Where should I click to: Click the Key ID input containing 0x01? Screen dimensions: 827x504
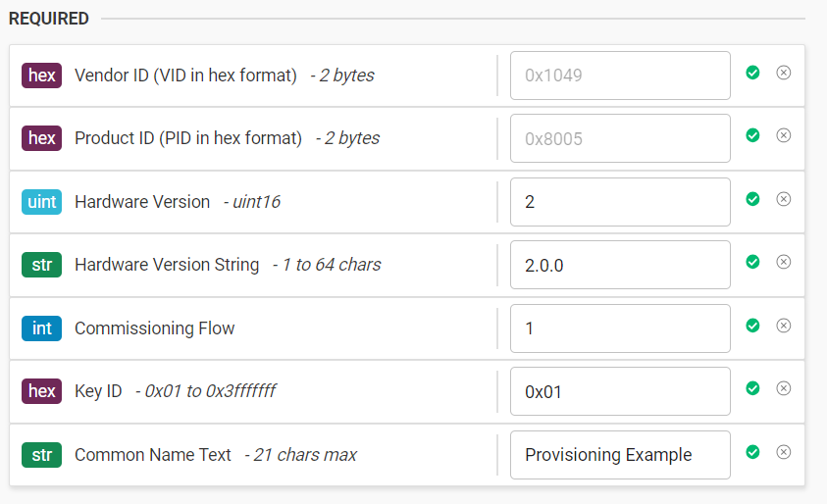(x=620, y=391)
